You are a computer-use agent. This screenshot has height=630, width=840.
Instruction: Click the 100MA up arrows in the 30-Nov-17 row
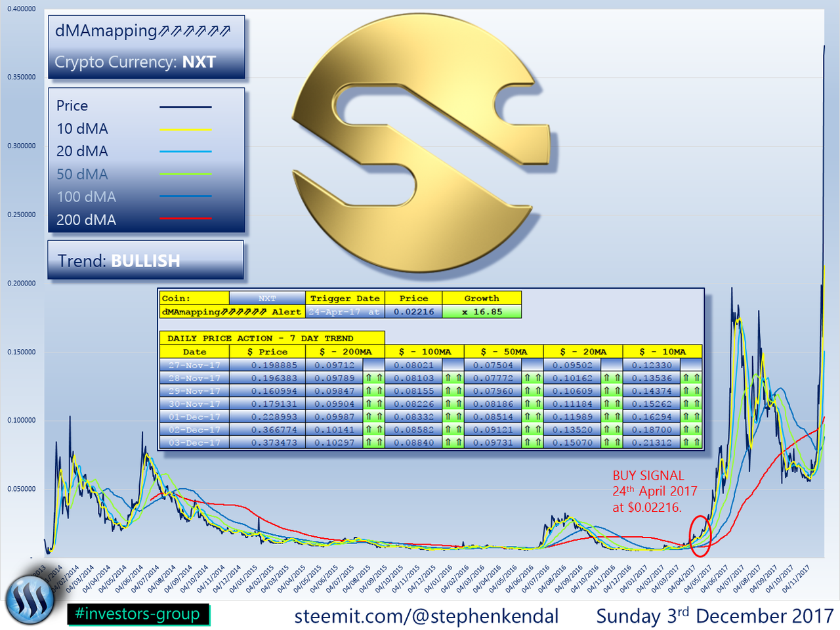tap(453, 404)
